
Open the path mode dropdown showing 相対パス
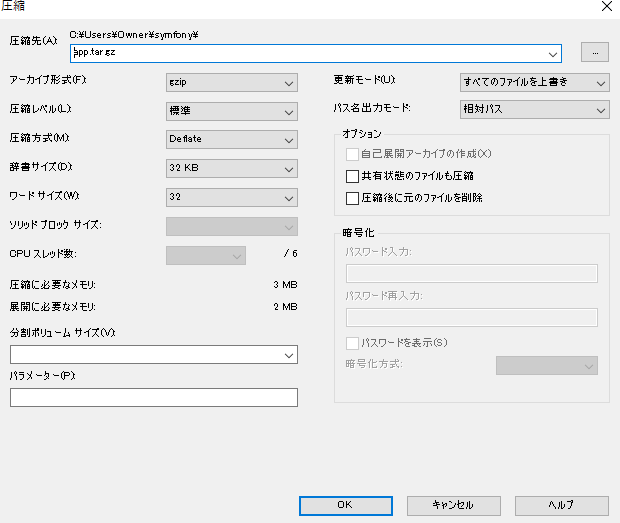tap(535, 109)
